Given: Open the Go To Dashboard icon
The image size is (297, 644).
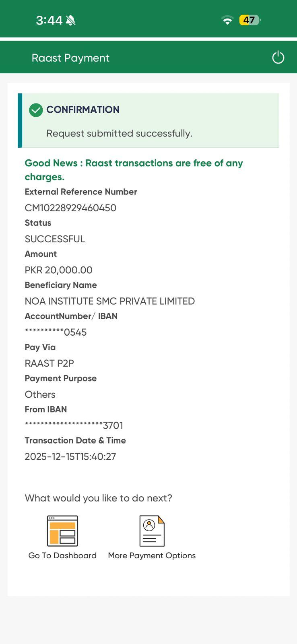Looking at the screenshot, I should coord(62,530).
